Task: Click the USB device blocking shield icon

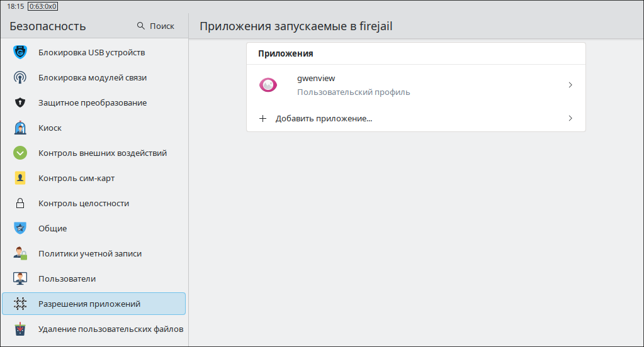Action: tap(20, 52)
